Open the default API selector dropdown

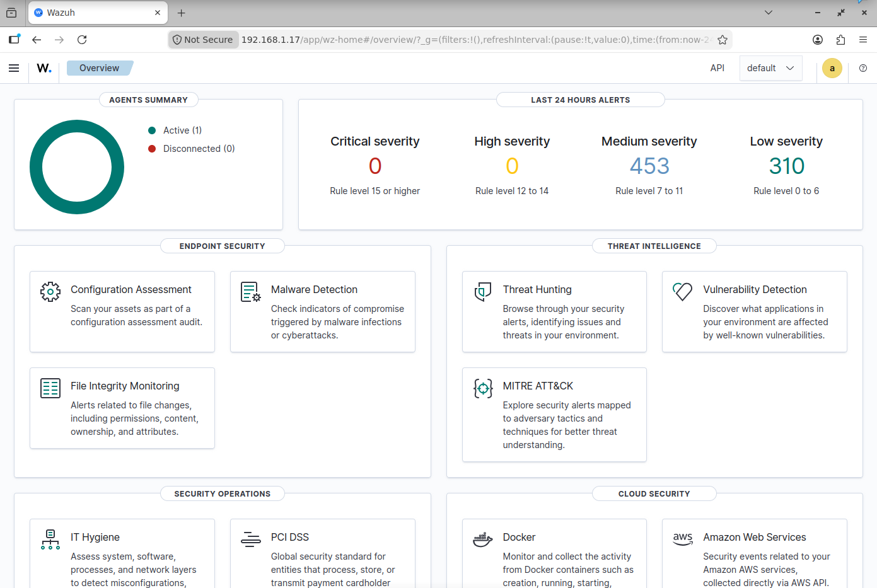point(771,68)
